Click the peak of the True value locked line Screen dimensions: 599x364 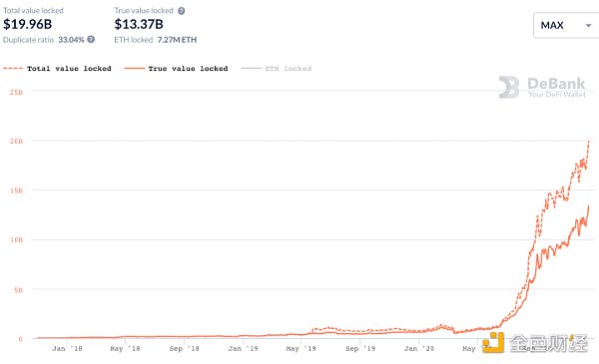[589, 206]
